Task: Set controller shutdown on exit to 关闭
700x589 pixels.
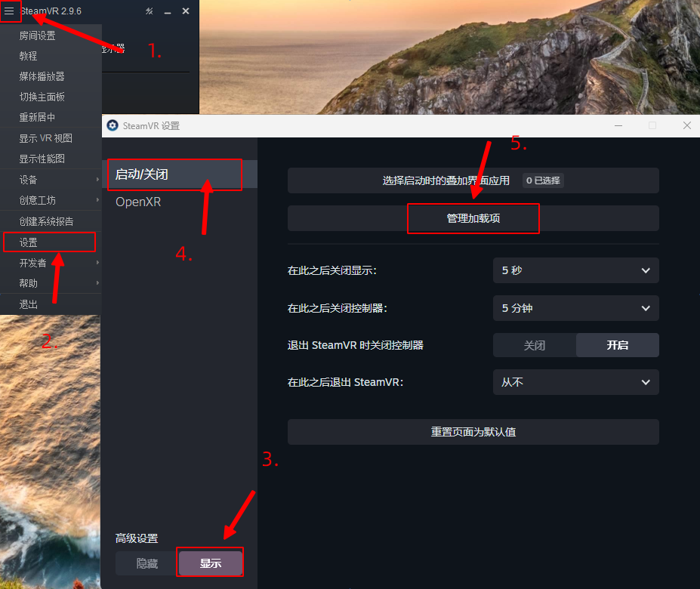Action: 534,345
